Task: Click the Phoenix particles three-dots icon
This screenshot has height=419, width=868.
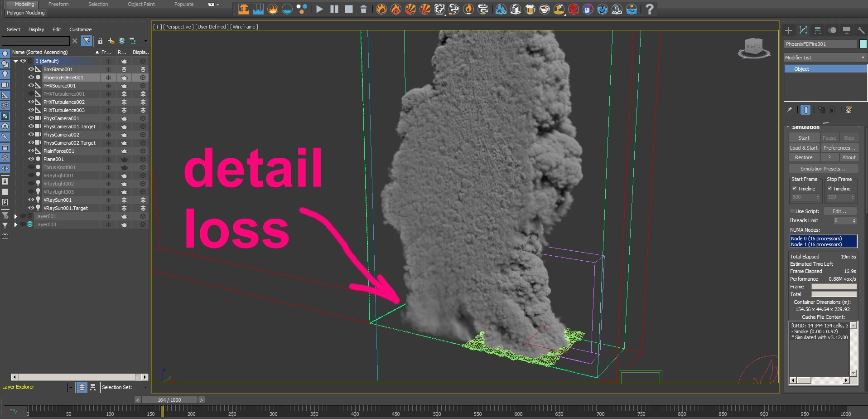Action: click(x=302, y=9)
